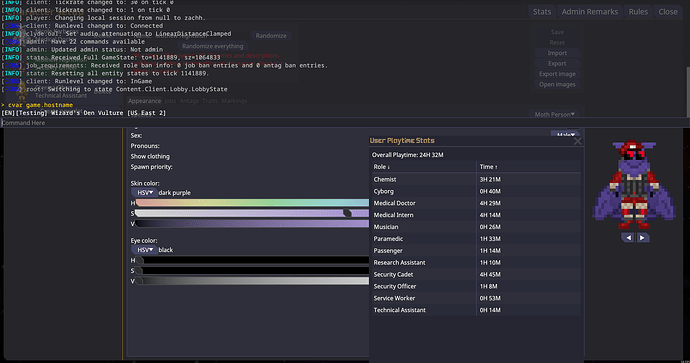Click eye color value slider

[x=252, y=281]
